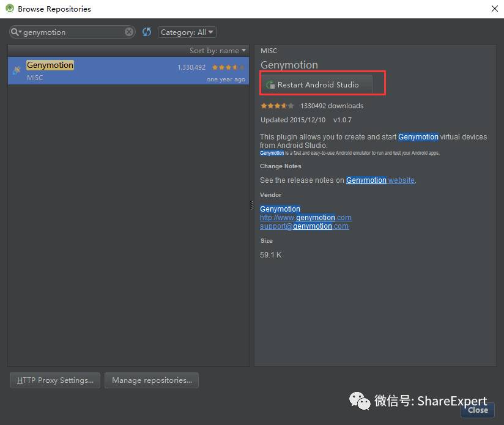Click the Change Notes heading

[x=281, y=166]
